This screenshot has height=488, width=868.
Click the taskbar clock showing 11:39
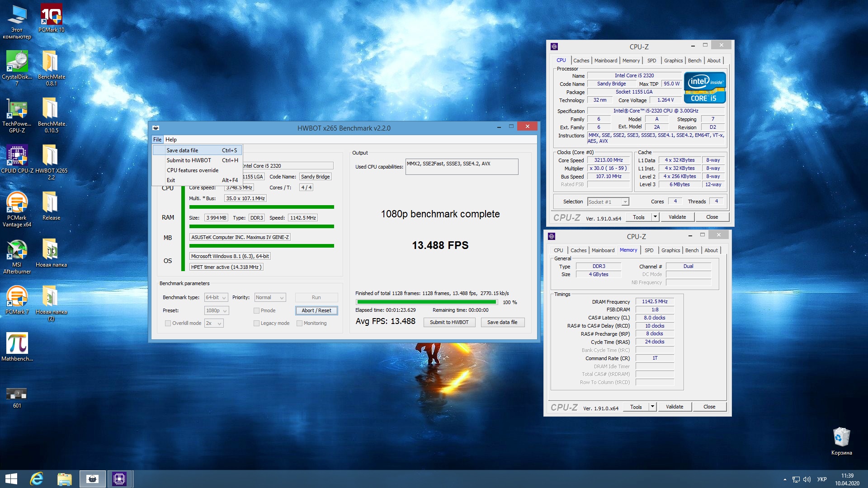847,479
